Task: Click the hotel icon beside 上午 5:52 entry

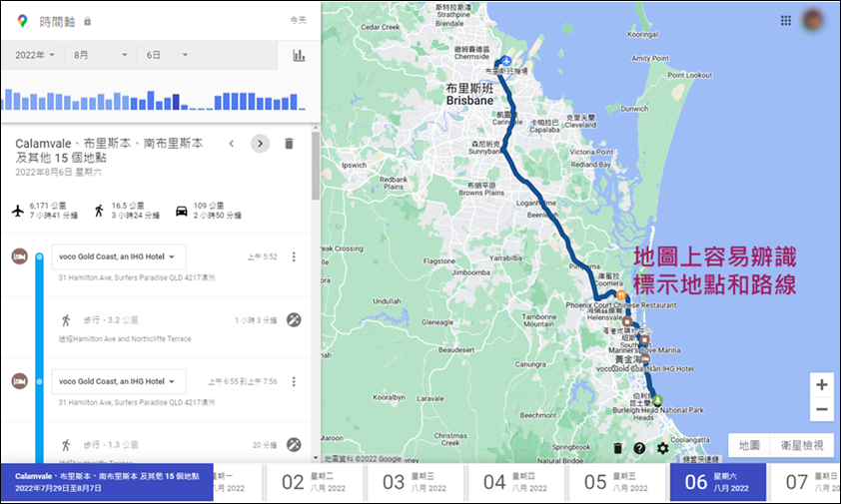Action: coord(20,256)
